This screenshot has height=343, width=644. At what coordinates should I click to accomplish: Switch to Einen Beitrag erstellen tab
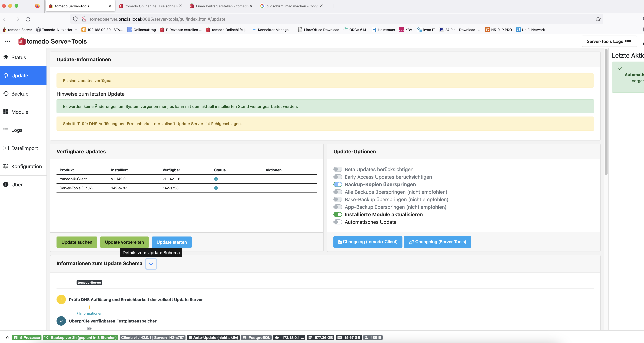click(221, 6)
